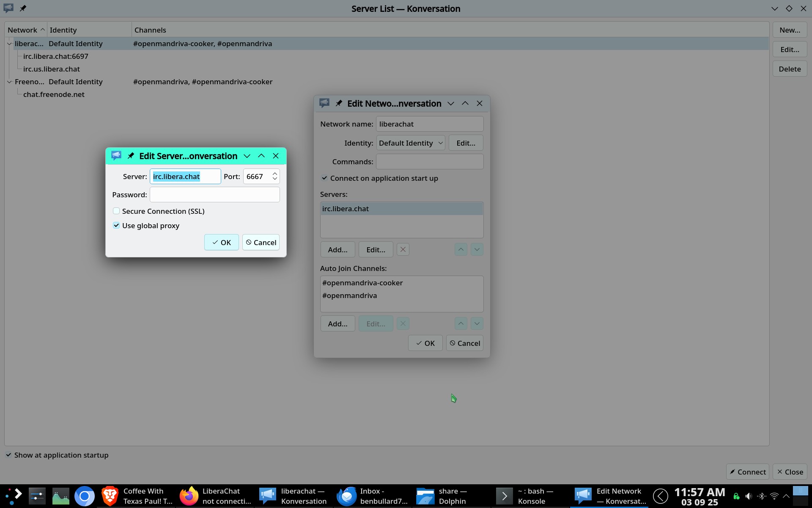Screen dimensions: 812x508
Task: Remove selected server with red X button
Action: [x=403, y=250]
